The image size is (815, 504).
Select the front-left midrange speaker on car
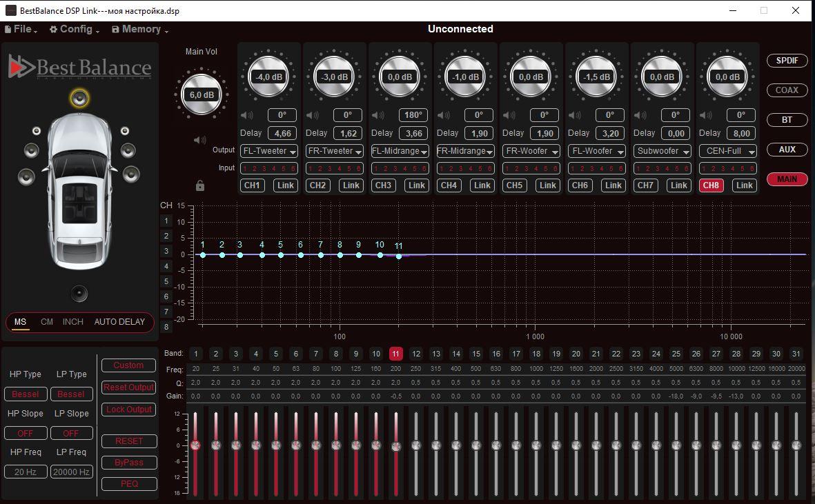(x=32, y=150)
